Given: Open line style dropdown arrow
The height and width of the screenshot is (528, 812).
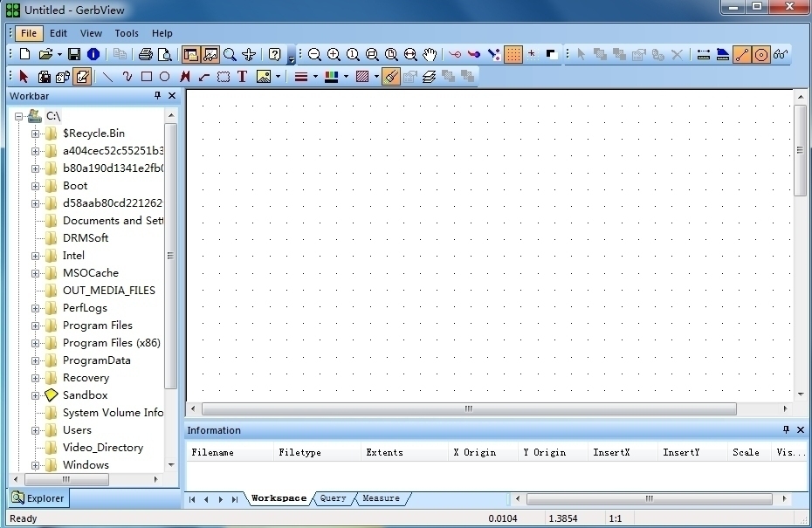Looking at the screenshot, I should [x=315, y=77].
